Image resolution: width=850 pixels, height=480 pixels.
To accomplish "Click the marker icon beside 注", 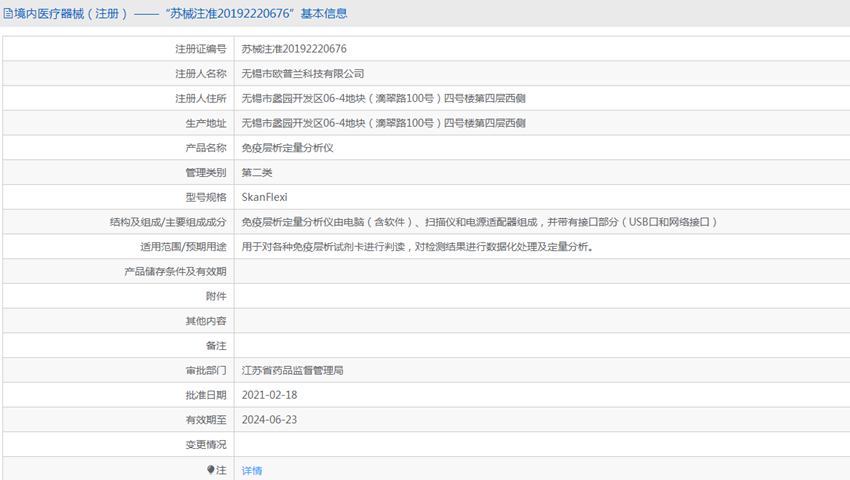I will tap(211, 470).
